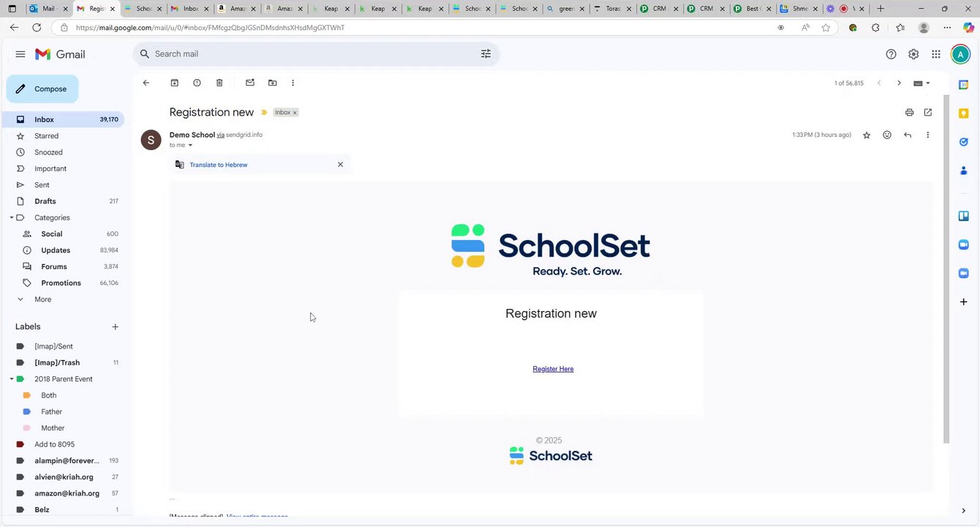Go back to inbox with the back arrow
The image size is (980, 527).
146,83
